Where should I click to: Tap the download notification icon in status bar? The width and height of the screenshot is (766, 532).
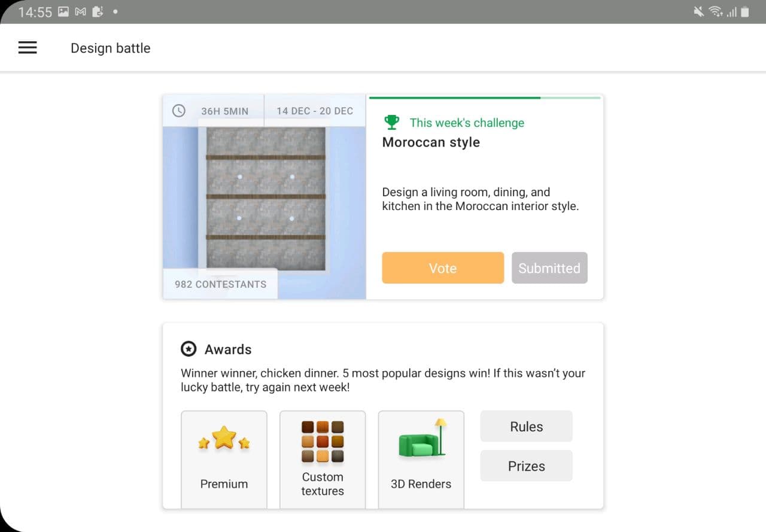pyautogui.click(x=98, y=11)
